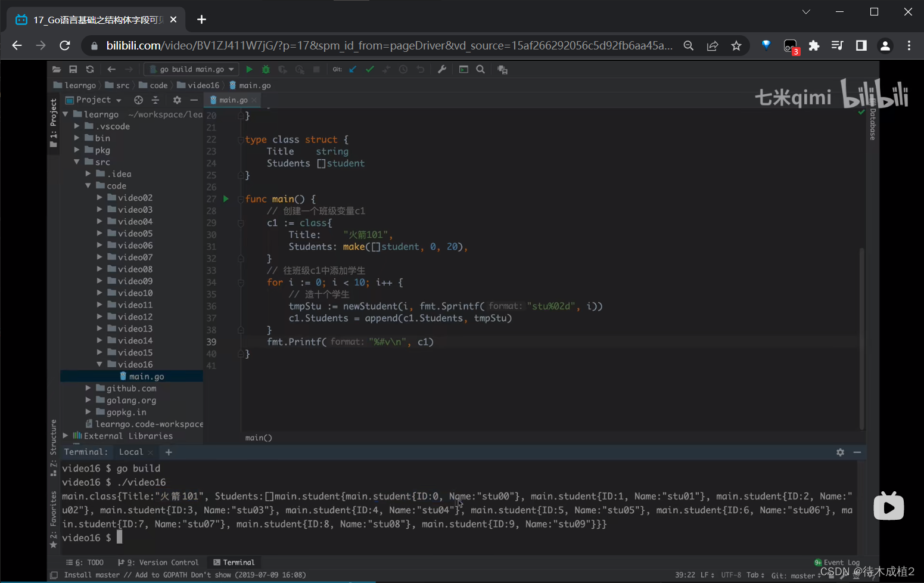Click the Git commit green checkmark
The width and height of the screenshot is (924, 583).
(370, 69)
